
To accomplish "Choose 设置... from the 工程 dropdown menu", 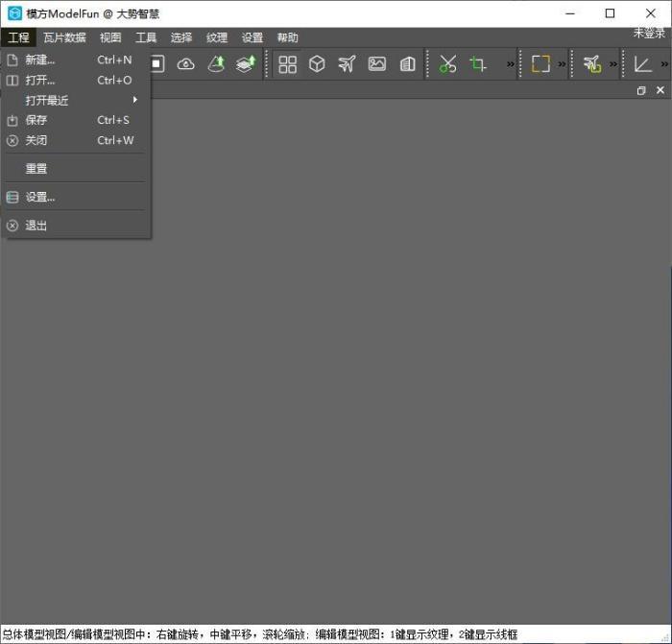I will point(76,197).
